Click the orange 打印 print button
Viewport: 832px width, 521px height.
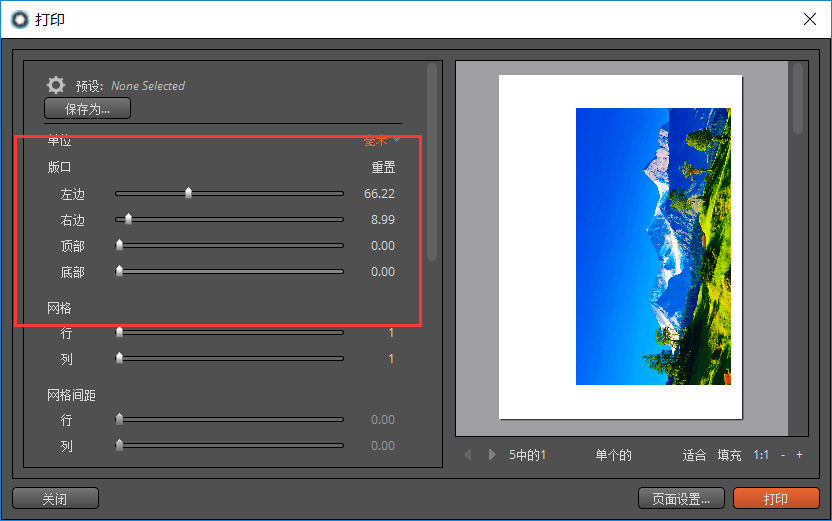point(776,499)
